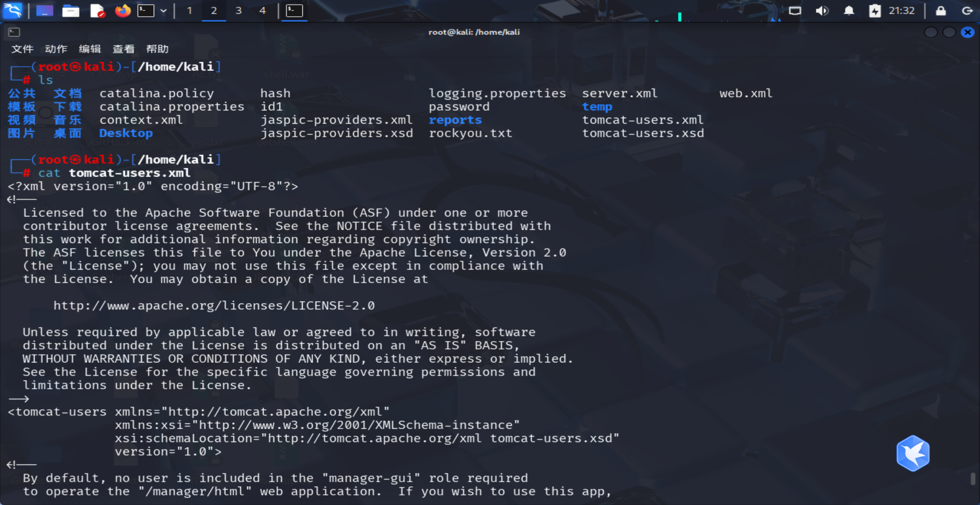Lock the screen with padlock icon
Screen dimensions: 980x505
941,11
